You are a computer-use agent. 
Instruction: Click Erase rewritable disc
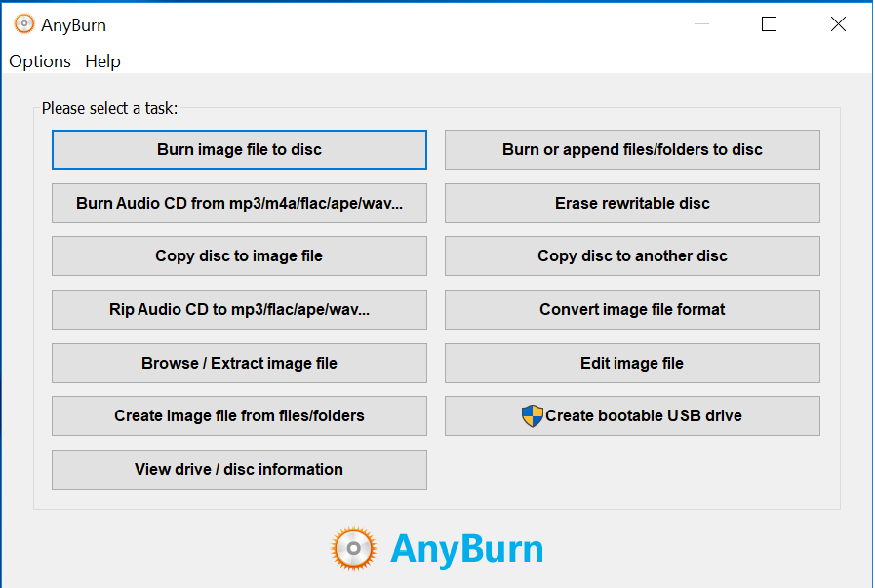tap(632, 204)
